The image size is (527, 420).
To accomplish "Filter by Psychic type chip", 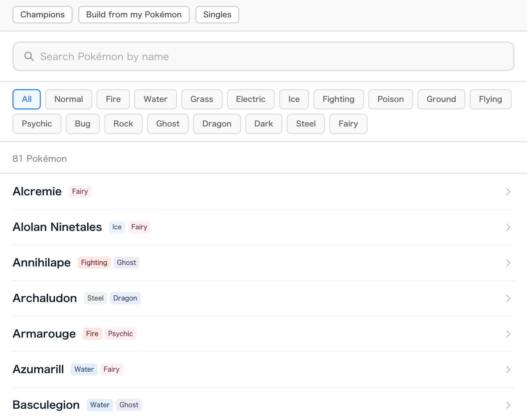I will [37, 124].
